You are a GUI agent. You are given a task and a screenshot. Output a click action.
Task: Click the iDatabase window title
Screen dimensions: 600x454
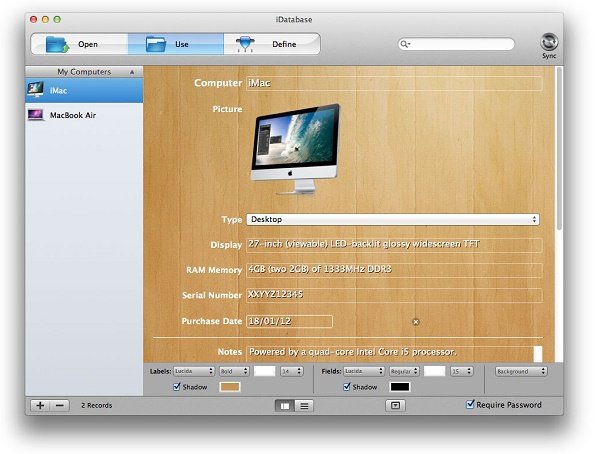tap(293, 20)
